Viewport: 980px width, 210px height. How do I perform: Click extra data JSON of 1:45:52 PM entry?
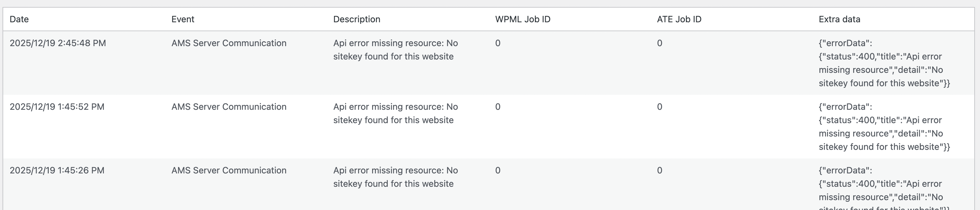(x=884, y=127)
